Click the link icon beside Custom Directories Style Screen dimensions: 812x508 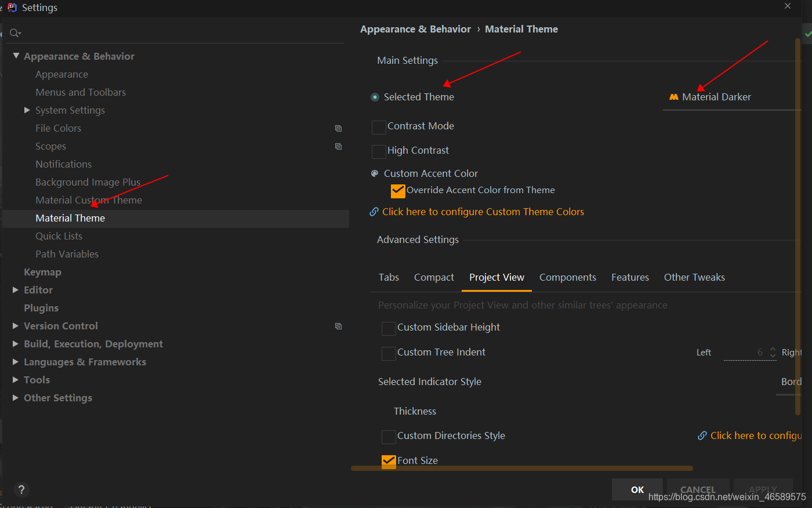702,436
